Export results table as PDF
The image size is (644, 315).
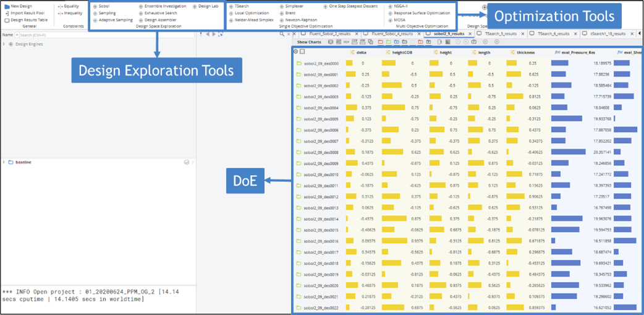[346, 42]
